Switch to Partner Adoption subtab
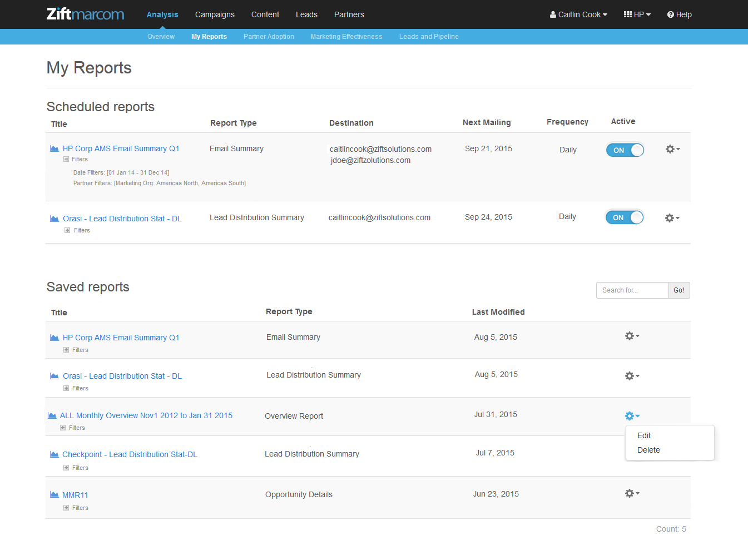This screenshot has height=560, width=748. click(x=269, y=37)
